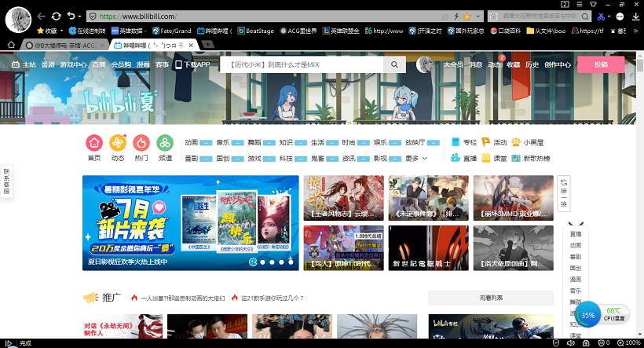Viewport: 644px width, 348px height.
Task: Open dropdown beside the undo arrow
Action: coord(79,16)
